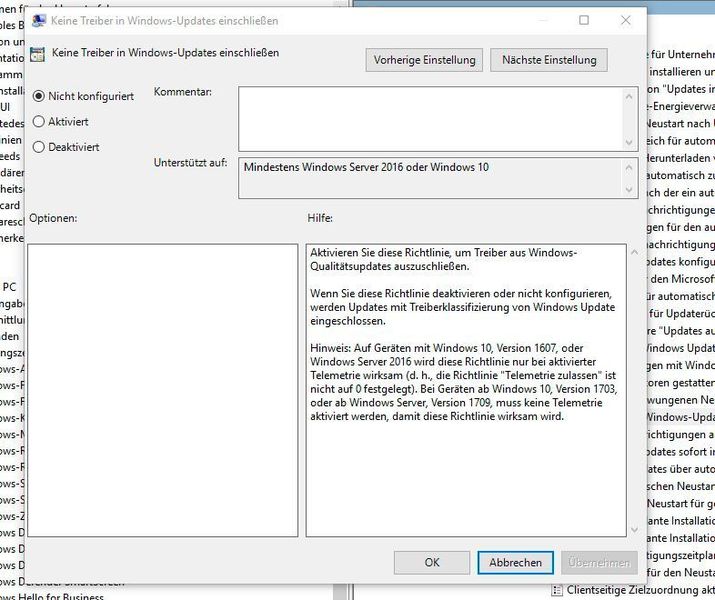Click the 'Mindestens Windows Server 2016' text
The image size is (715, 600).
click(366, 167)
